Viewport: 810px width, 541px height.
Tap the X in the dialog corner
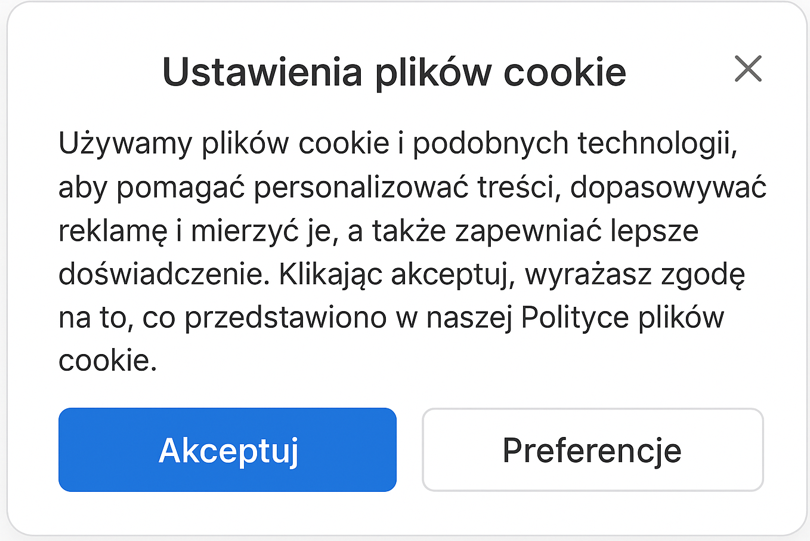(x=748, y=69)
